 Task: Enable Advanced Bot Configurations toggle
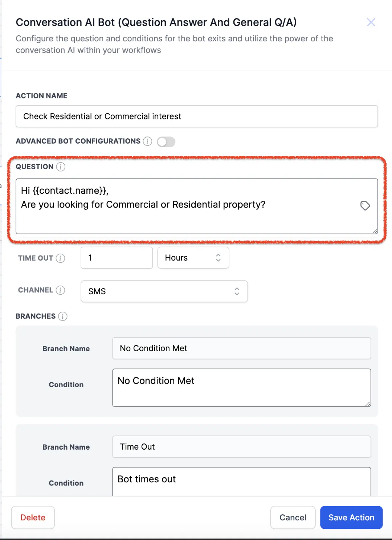(x=166, y=142)
